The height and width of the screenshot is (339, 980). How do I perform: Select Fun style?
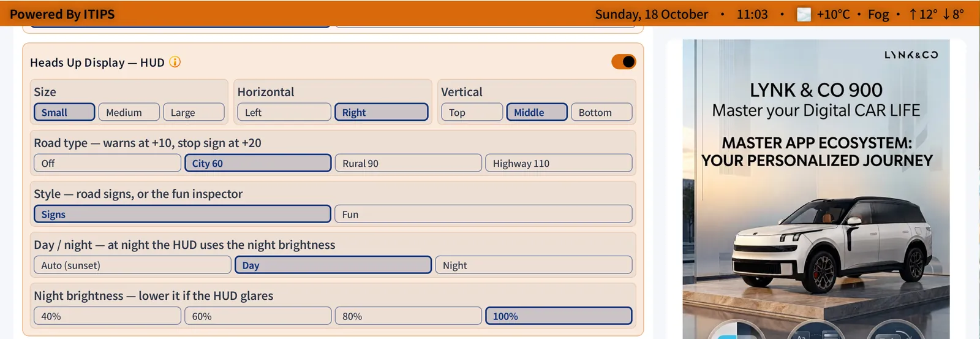click(x=483, y=214)
